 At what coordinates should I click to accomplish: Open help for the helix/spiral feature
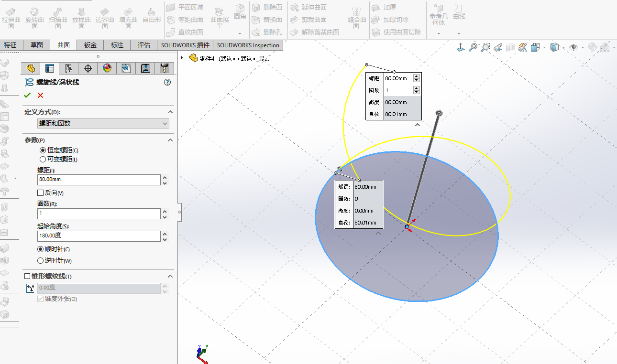pyautogui.click(x=167, y=82)
